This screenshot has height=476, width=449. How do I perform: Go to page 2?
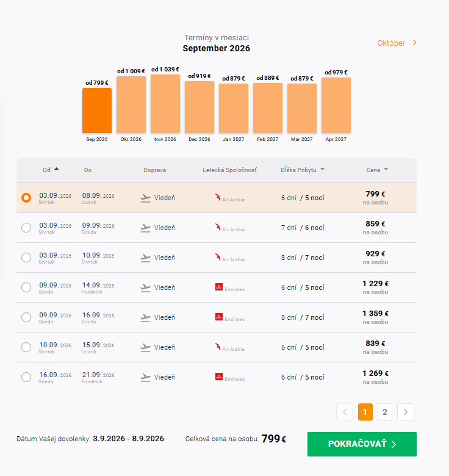click(385, 412)
